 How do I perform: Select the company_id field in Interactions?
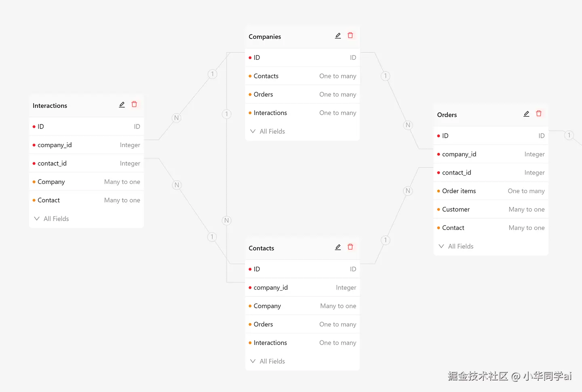pyautogui.click(x=55, y=145)
